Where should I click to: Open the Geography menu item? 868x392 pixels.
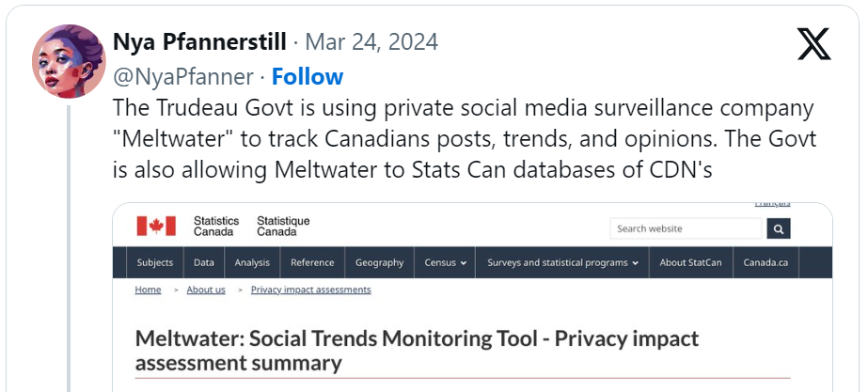coord(379,262)
